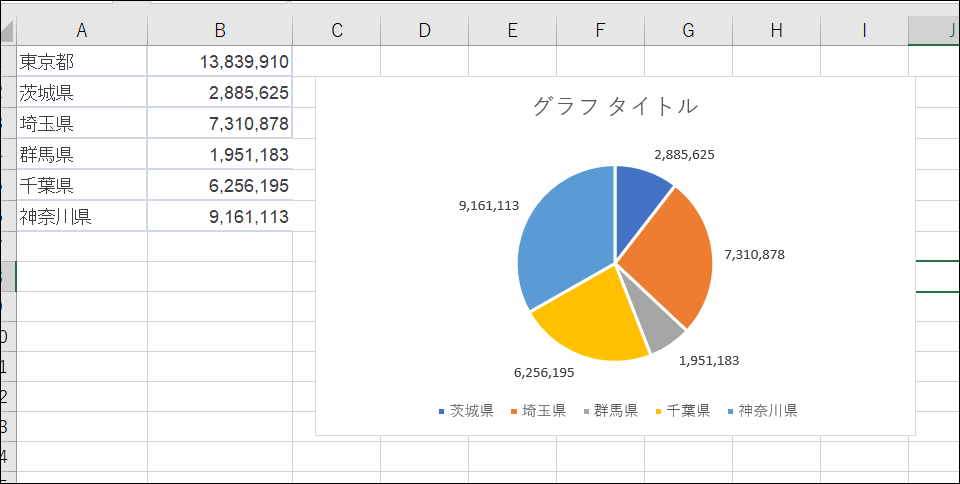Click chart data label 1,951,183
This screenshot has height=484, width=960.
coord(709,361)
